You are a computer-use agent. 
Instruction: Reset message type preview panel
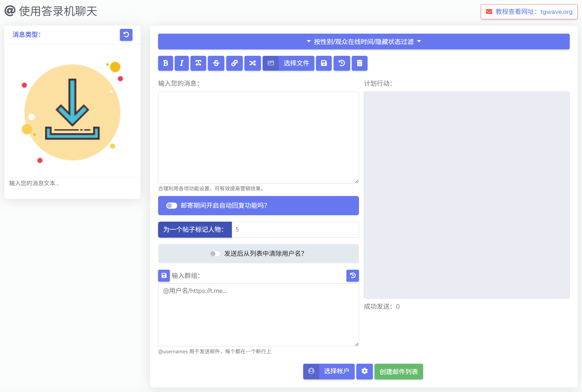[126, 35]
